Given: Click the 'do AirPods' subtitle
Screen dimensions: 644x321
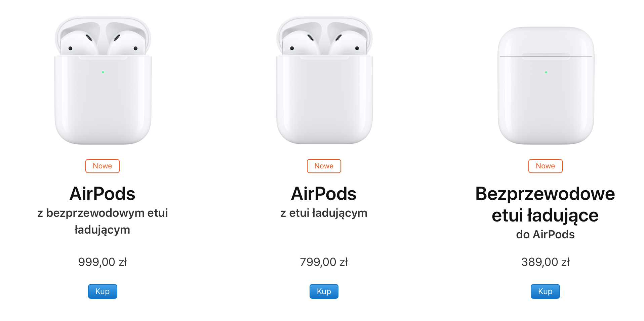Looking at the screenshot, I should tap(545, 234).
